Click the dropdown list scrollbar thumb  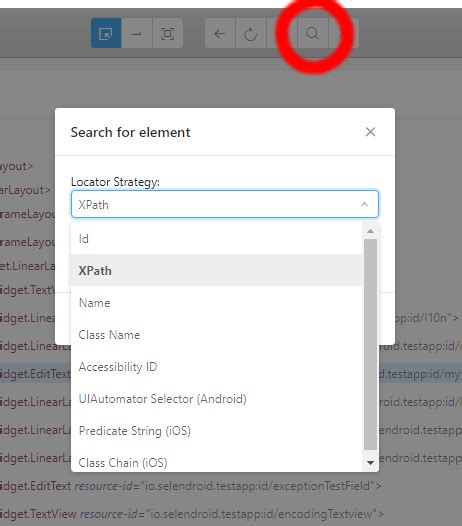pos(370,345)
